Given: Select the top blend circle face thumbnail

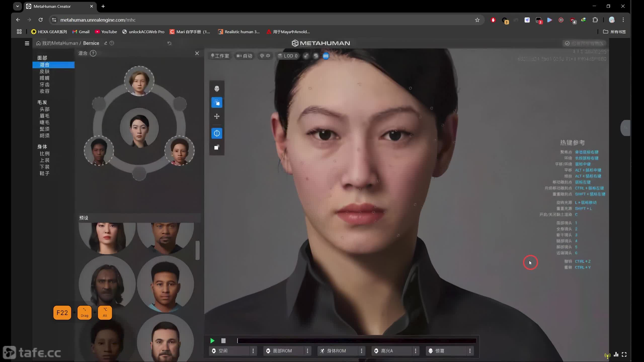Looking at the screenshot, I should click(139, 81).
